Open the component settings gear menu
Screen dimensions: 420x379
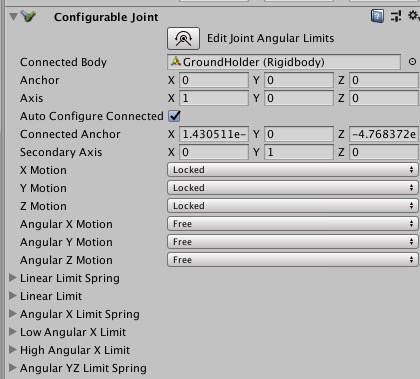414,16
